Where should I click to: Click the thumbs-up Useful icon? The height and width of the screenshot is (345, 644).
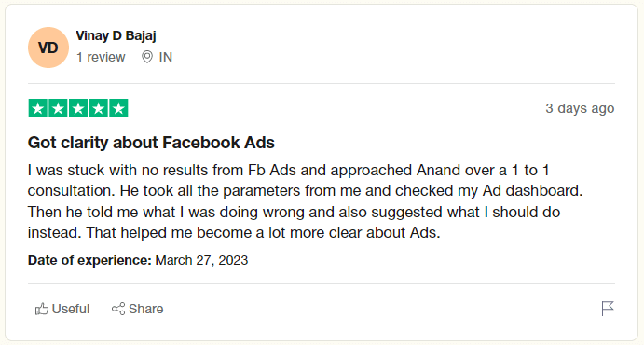coord(42,309)
